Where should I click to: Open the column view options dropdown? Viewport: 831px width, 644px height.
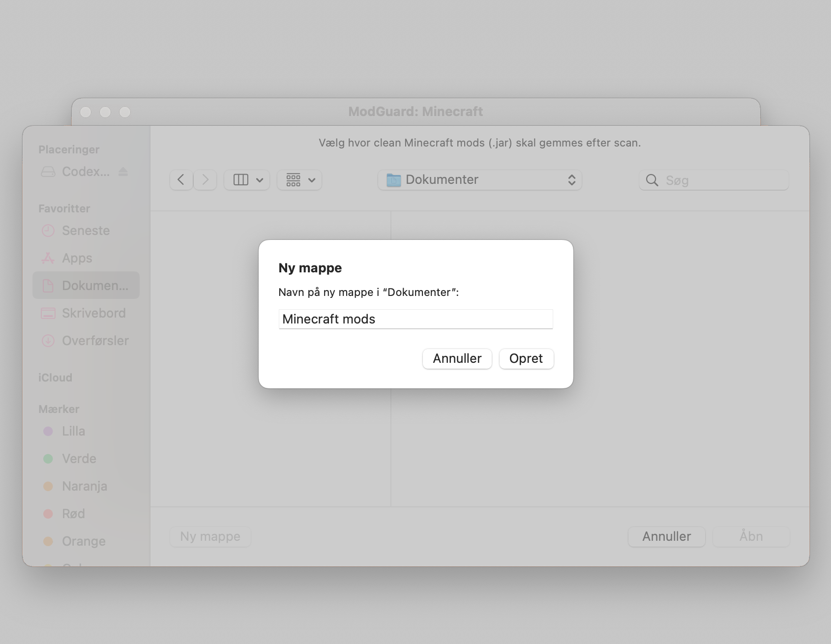click(247, 180)
